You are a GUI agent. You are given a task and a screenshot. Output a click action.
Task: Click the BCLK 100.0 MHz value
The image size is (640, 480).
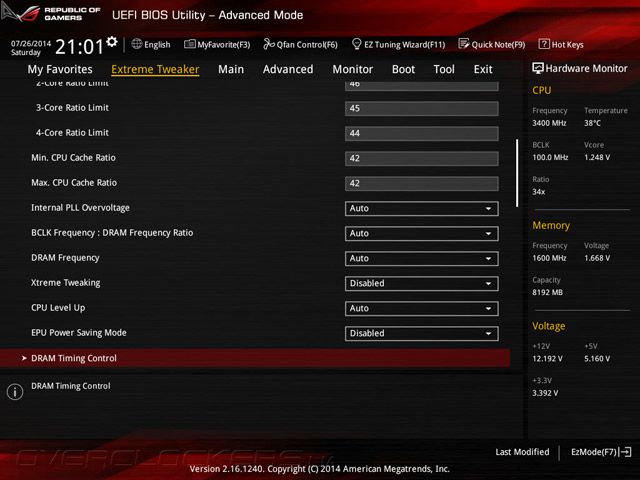coord(550,157)
